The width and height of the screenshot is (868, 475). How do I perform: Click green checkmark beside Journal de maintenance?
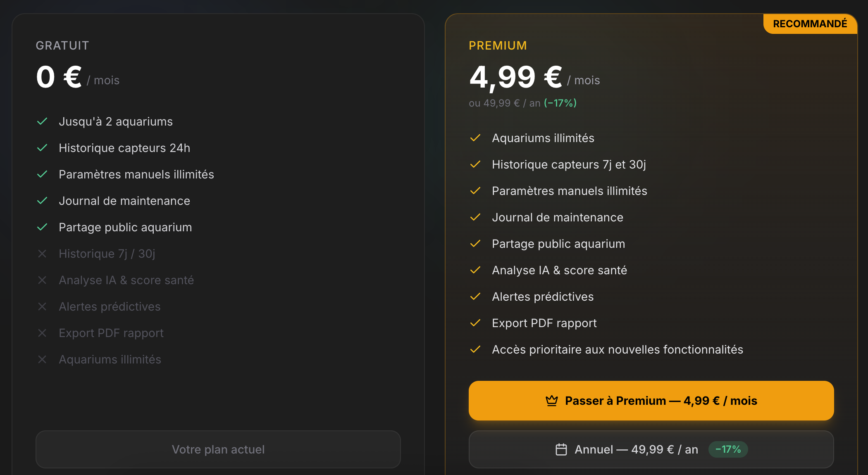42,201
